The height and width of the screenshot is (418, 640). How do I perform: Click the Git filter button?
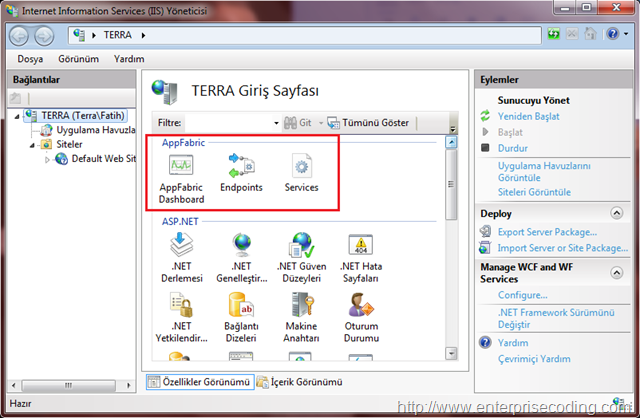tap(298, 123)
